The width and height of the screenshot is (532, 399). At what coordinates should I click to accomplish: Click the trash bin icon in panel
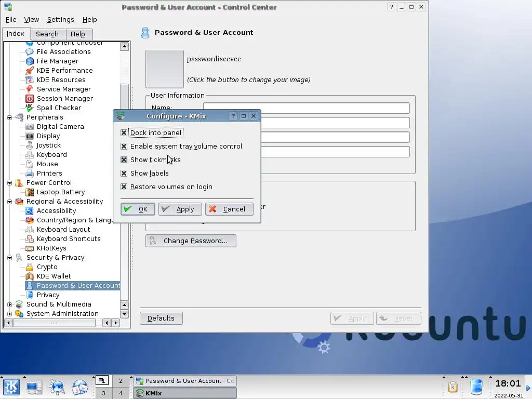click(x=476, y=387)
